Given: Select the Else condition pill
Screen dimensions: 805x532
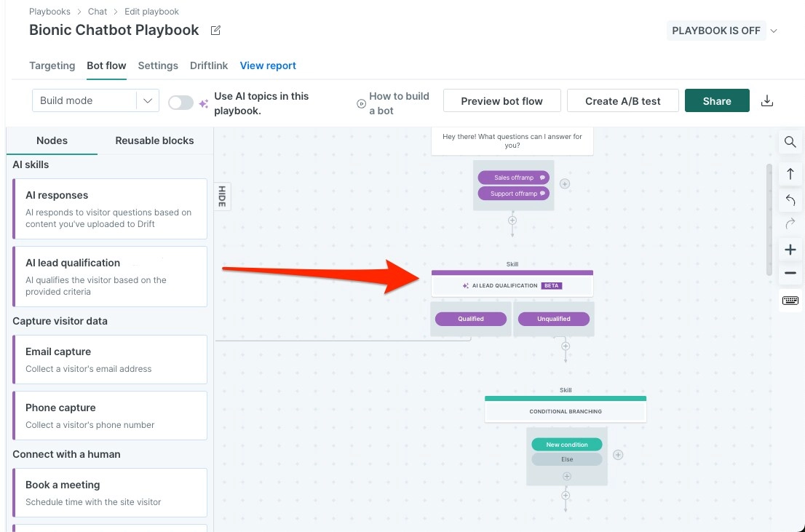Looking at the screenshot, I should pyautogui.click(x=567, y=459).
